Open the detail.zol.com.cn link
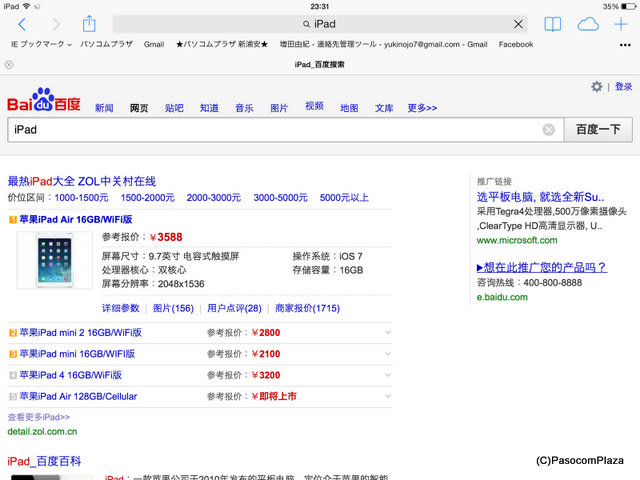This screenshot has height=480, width=640. (42, 431)
